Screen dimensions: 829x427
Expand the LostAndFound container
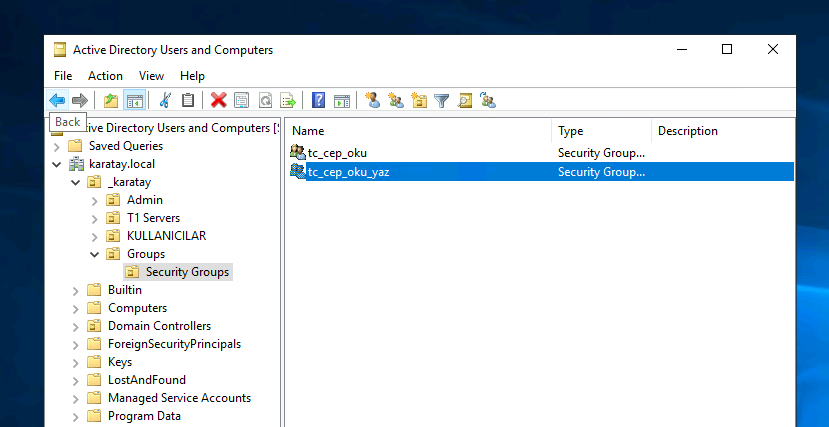76,380
